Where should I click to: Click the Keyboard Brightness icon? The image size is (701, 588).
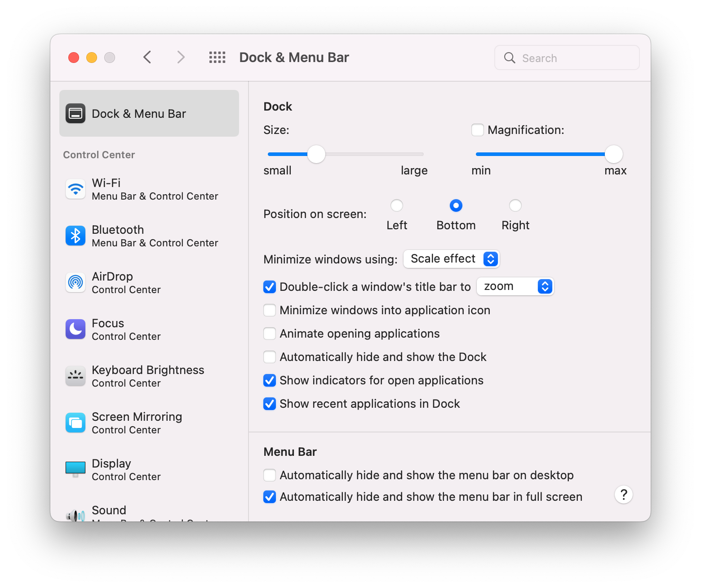[x=75, y=376]
